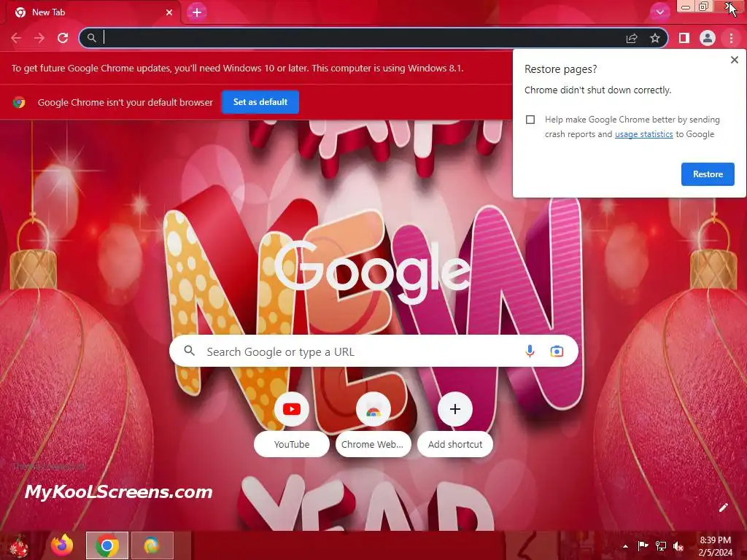Click the Add shortcut plus tile
This screenshot has width=747, height=560.
pos(455,424)
